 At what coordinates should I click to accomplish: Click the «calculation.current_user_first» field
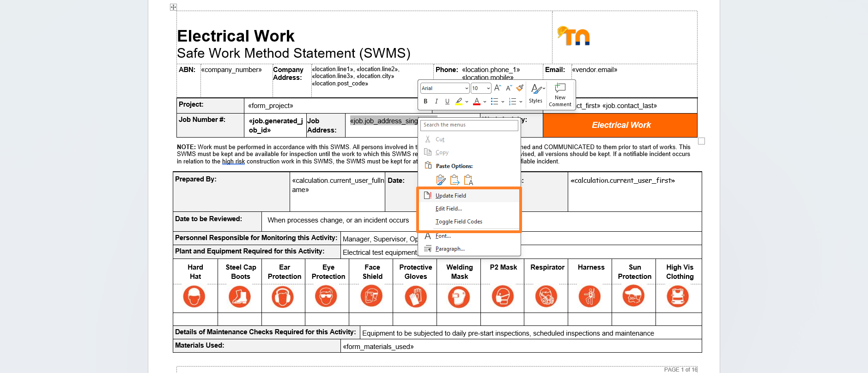coord(623,180)
